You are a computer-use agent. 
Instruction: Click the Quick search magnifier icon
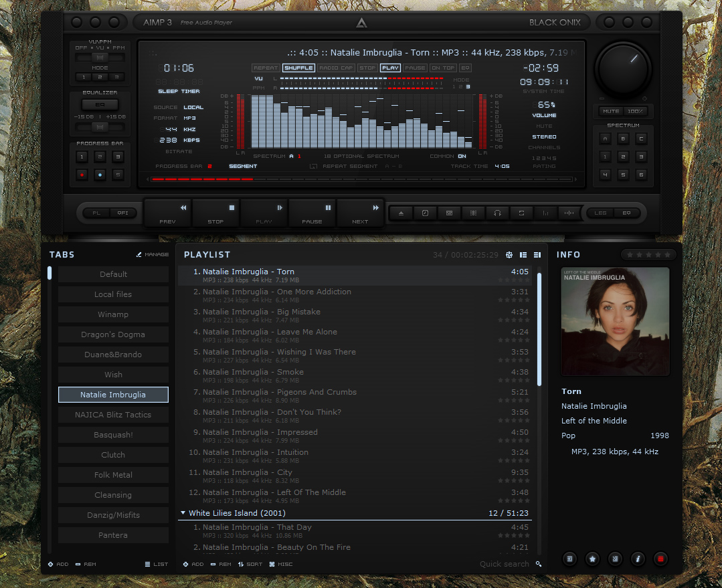[x=538, y=564]
